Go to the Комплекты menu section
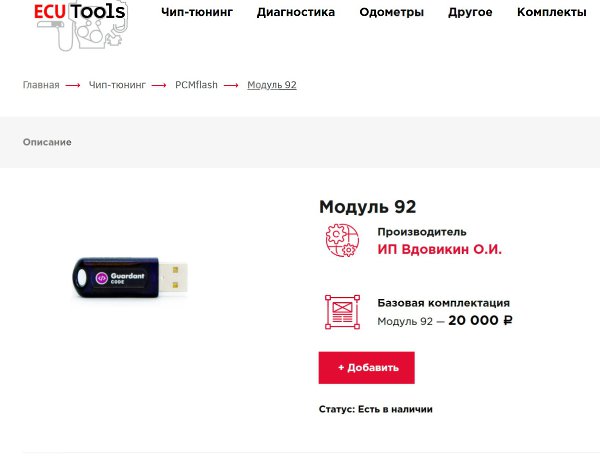Screen dimensions: 600x456 (551, 13)
